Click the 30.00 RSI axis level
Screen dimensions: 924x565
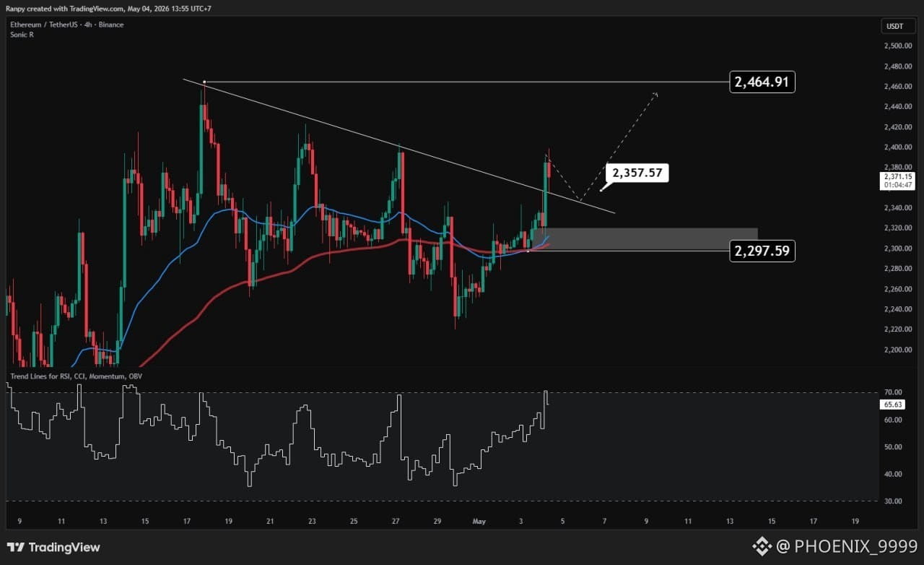892,501
